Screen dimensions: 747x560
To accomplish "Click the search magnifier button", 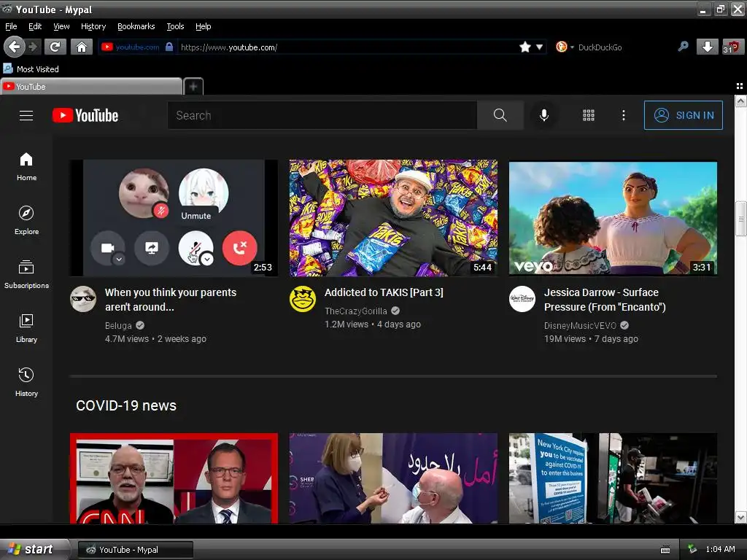I will click(x=500, y=115).
